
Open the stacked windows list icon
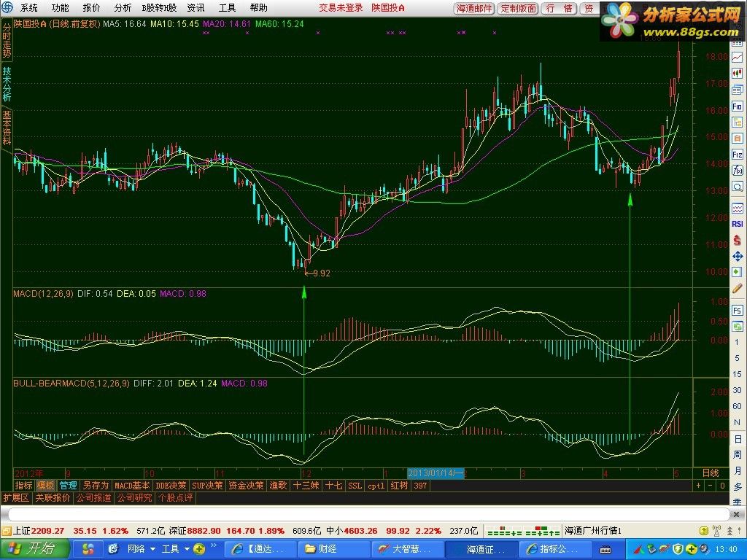pos(737,90)
